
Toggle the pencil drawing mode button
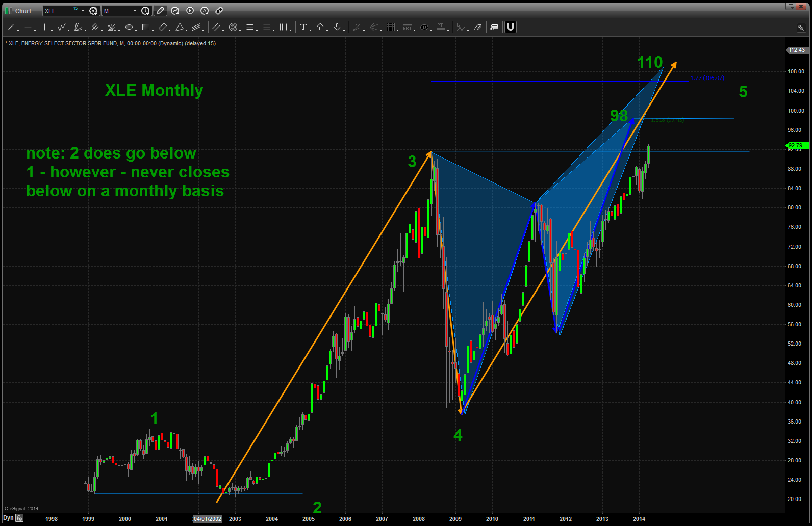pos(160,11)
